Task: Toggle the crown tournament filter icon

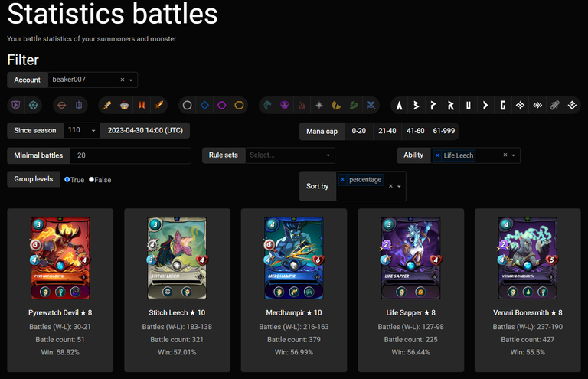Action: (x=125, y=106)
